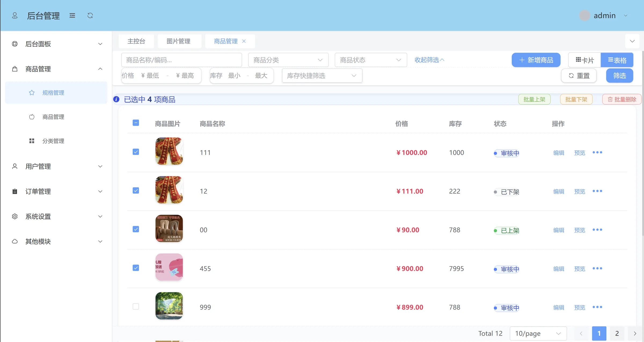Open more actions for product 111
Image resolution: width=644 pixels, height=342 pixels.
[597, 152]
